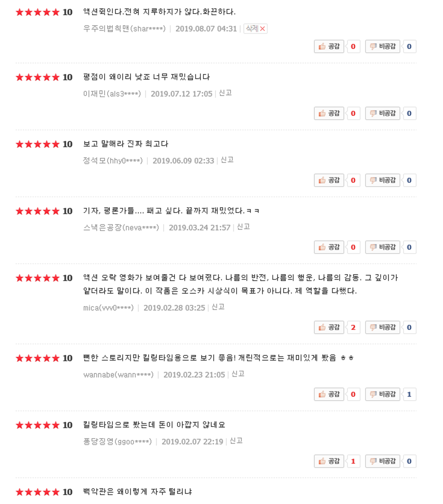The width and height of the screenshot is (443, 504).
Task: Like 정석모's review with 공감 button
Action: pos(329,180)
